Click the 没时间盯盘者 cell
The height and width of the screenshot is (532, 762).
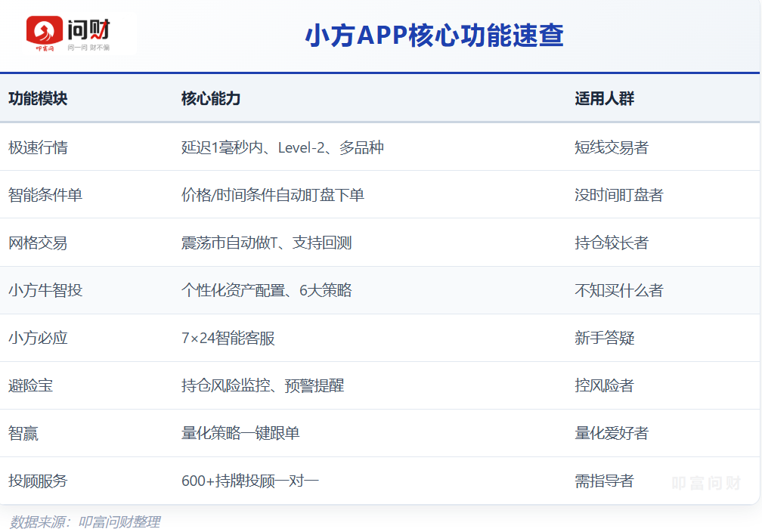[618, 195]
